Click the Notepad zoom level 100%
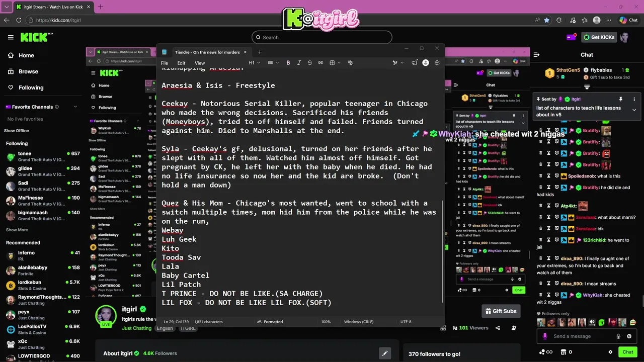The image size is (644, 362). [x=326, y=322]
